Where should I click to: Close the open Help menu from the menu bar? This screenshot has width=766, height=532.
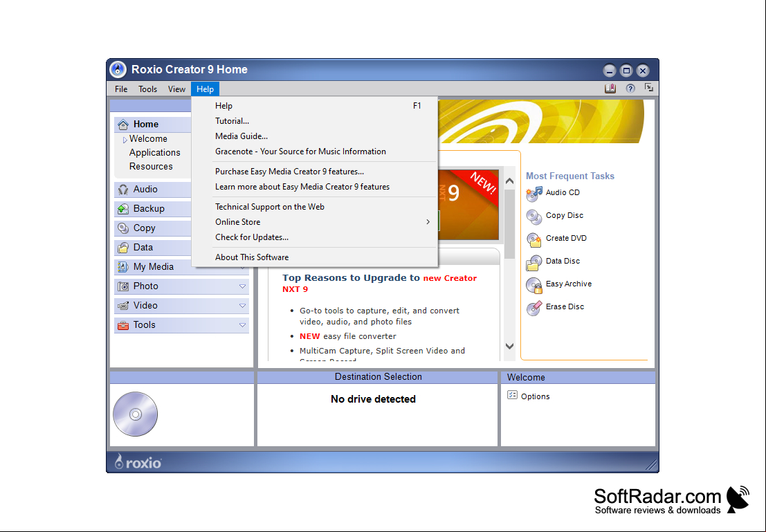coord(206,89)
